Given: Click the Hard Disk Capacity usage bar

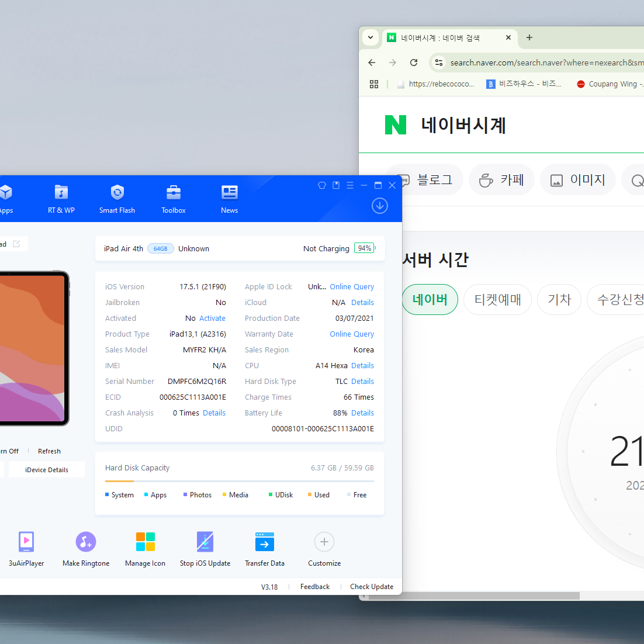Looking at the screenshot, I should 240,481.
